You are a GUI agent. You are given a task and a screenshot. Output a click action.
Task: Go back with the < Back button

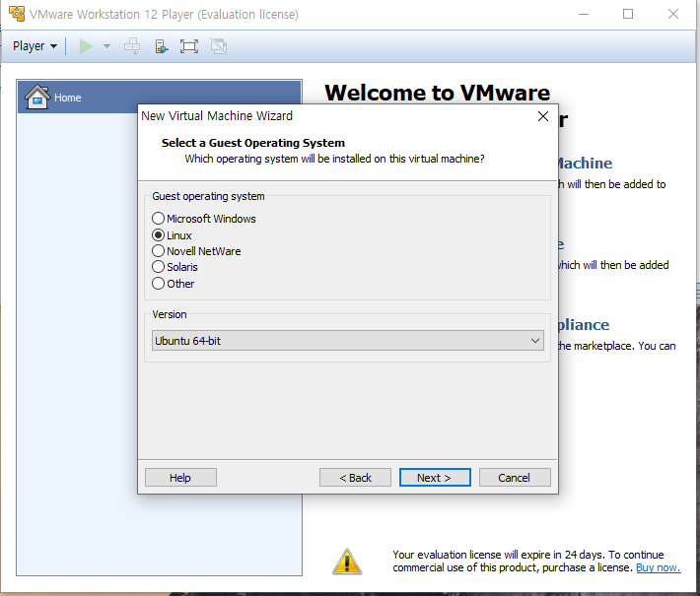tap(355, 478)
